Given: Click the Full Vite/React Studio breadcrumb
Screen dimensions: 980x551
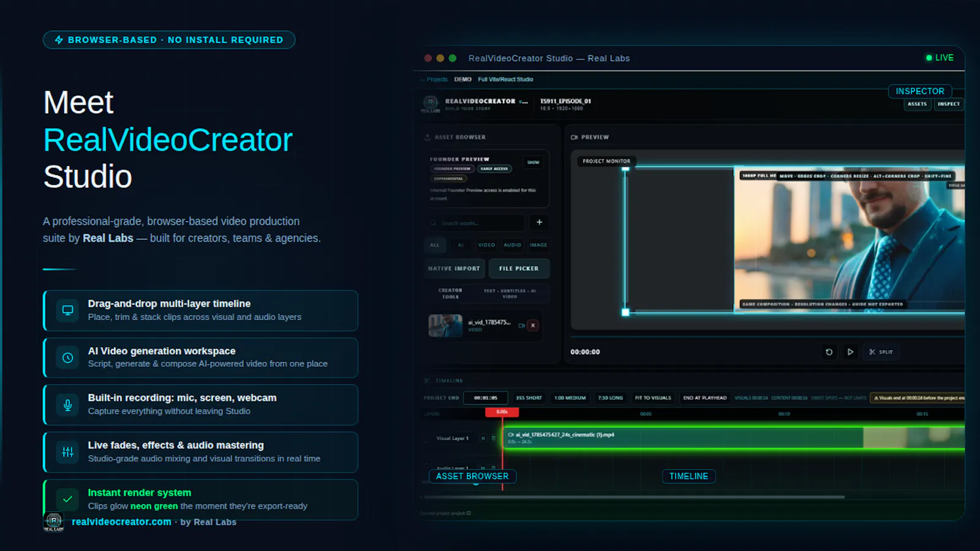Looking at the screenshot, I should [x=505, y=80].
